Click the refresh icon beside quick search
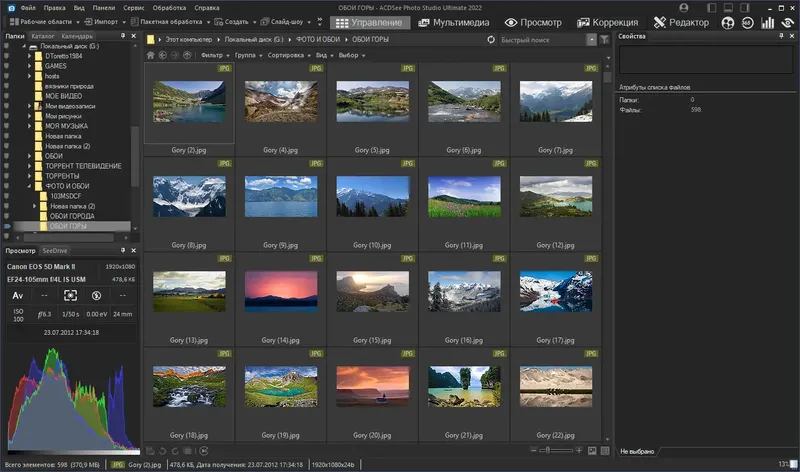The height and width of the screenshot is (472, 800). pyautogui.click(x=490, y=39)
